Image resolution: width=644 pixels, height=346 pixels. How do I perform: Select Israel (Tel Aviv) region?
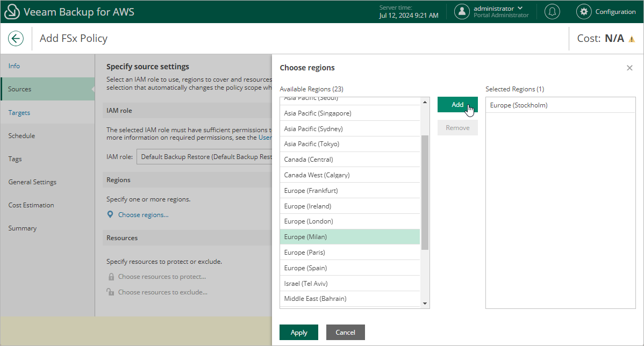(350, 284)
